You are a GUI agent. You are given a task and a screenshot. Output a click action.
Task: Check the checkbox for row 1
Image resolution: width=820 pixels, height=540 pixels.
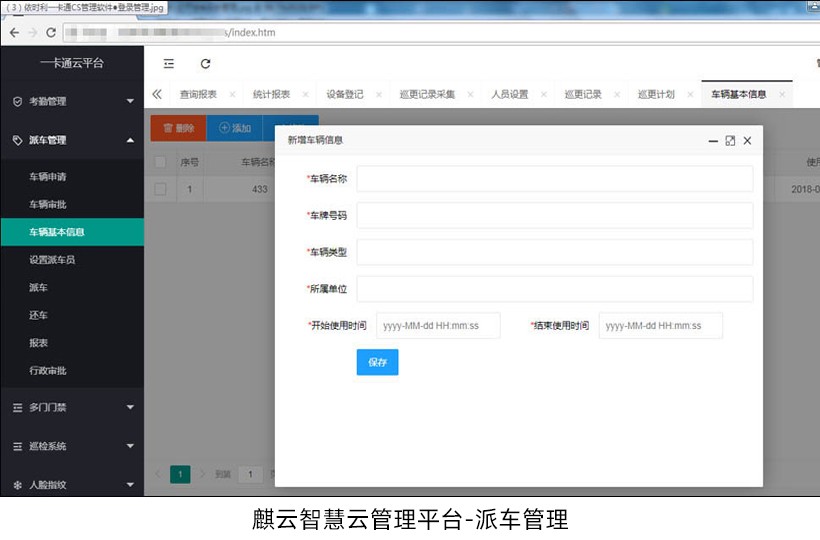(x=160, y=188)
